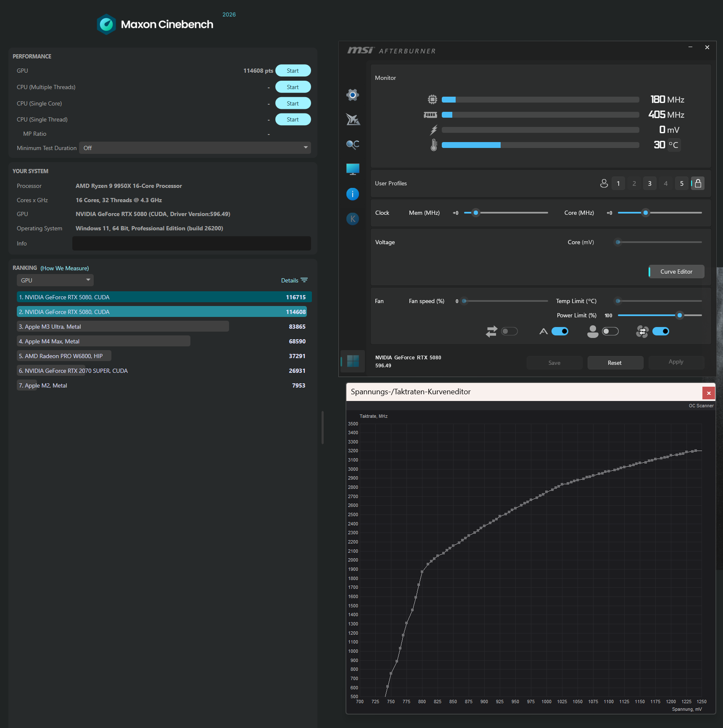
Task: Click the two-arrows link icon in Fan section
Action: (x=491, y=332)
